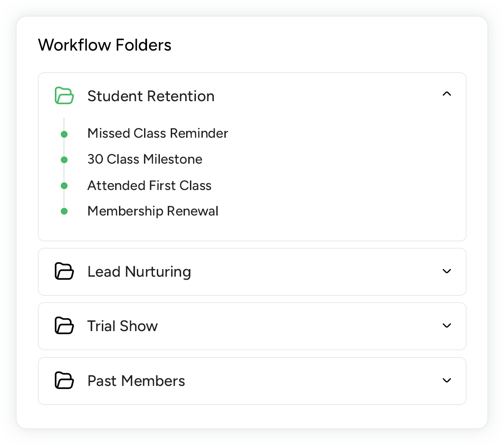Click the Trial Show folder icon
Viewport: 504px width, 445px height.
64,326
